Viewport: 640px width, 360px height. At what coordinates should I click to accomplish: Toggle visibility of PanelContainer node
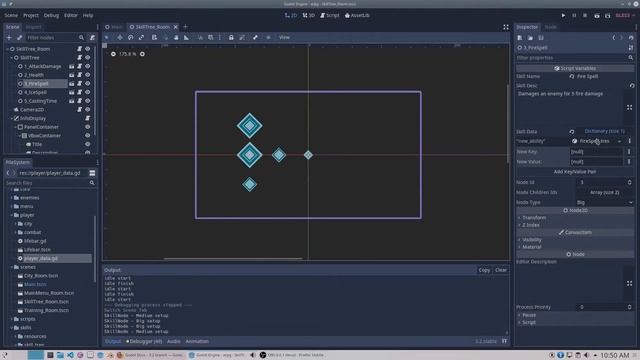[87, 127]
